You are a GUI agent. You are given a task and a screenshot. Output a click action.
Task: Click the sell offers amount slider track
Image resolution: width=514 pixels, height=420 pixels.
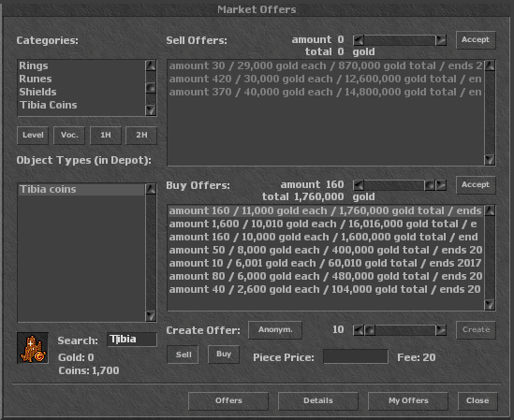(x=400, y=40)
